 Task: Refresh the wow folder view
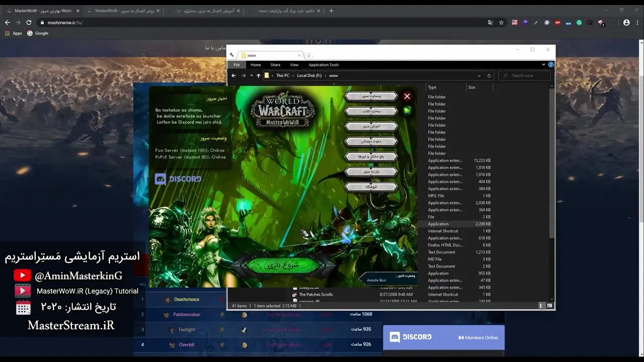pos(489,75)
